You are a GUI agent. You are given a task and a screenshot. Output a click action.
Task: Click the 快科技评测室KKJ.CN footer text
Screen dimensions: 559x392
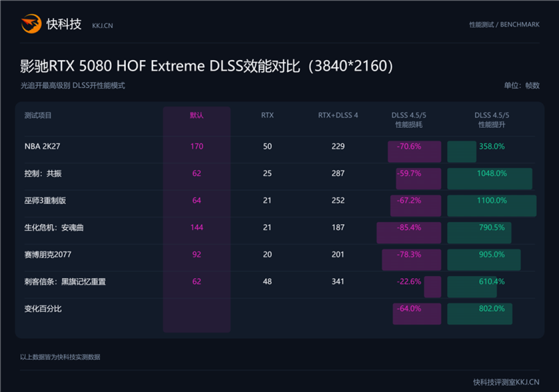pyautogui.click(x=506, y=382)
